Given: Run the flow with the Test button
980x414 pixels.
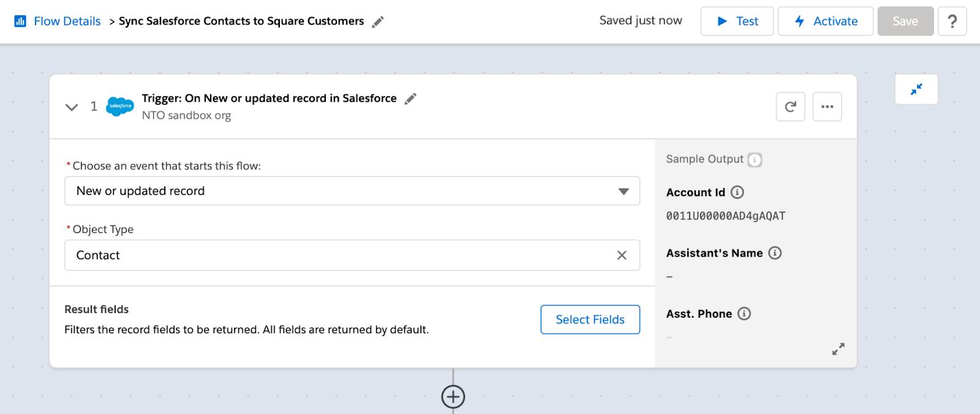Looking at the screenshot, I should pyautogui.click(x=737, y=21).
